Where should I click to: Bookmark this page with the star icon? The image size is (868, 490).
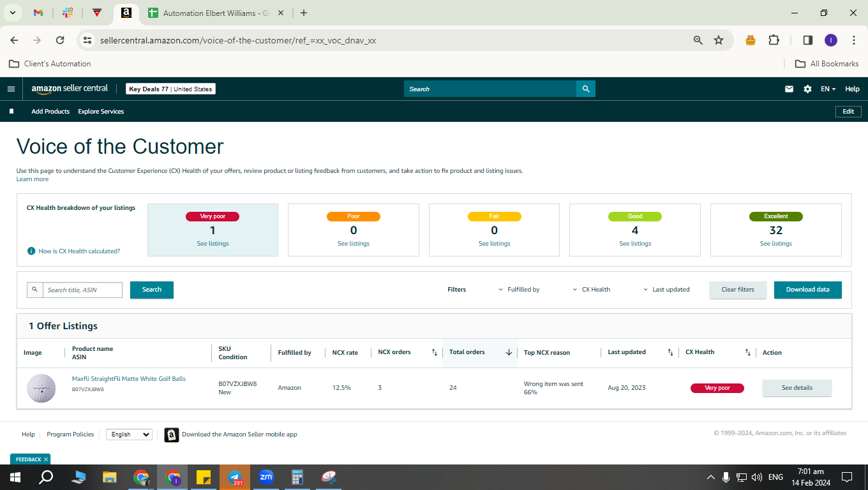[719, 40]
